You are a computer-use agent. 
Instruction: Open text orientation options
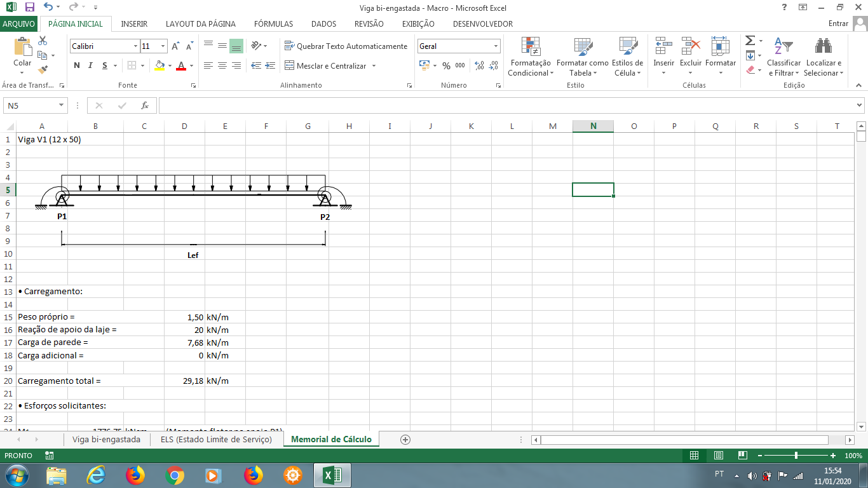tap(259, 46)
